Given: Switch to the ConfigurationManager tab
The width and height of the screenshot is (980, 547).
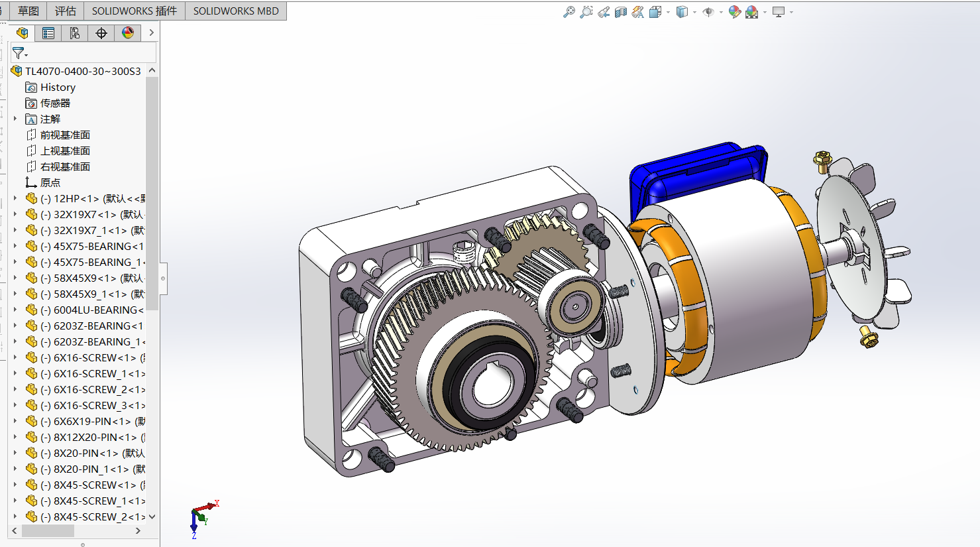Looking at the screenshot, I should (x=75, y=32).
